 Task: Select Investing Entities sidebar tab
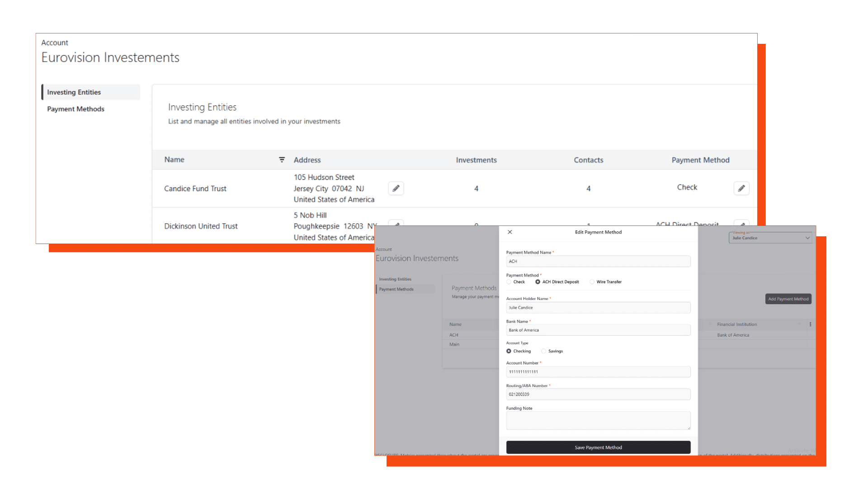[x=74, y=92]
